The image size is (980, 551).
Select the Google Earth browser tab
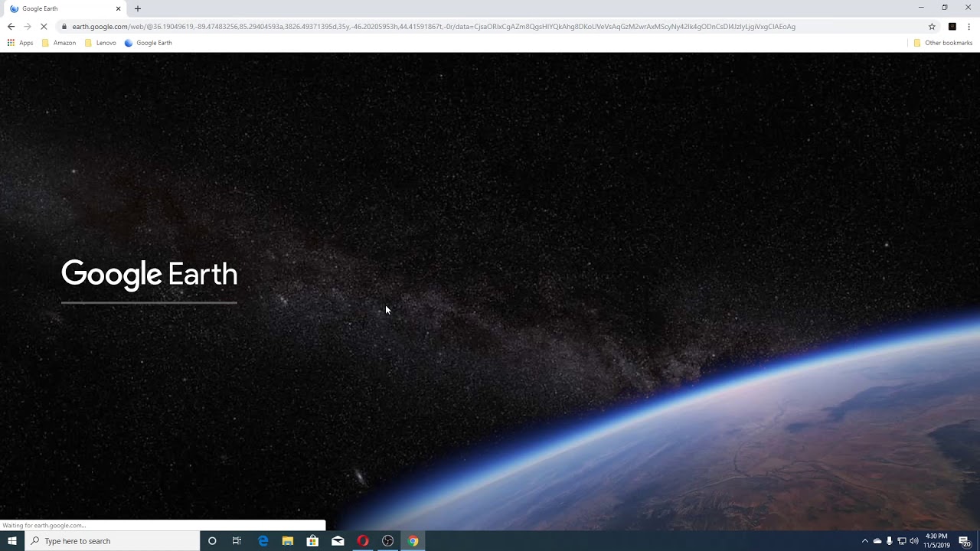pyautogui.click(x=65, y=8)
